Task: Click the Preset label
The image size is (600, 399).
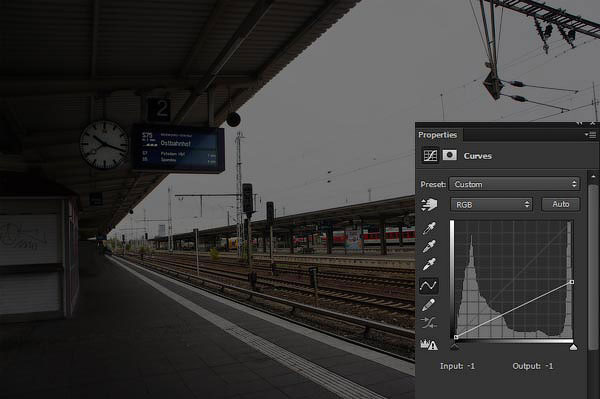Action: click(x=433, y=184)
